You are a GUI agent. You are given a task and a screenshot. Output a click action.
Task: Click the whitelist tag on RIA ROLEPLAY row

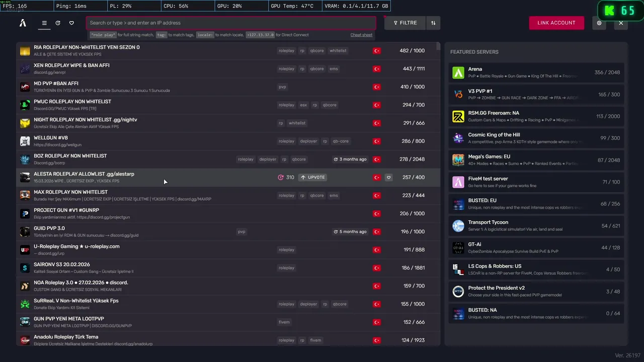click(338, 51)
